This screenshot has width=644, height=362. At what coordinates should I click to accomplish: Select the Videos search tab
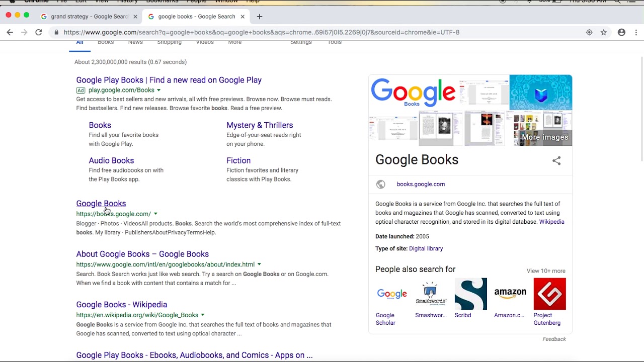click(205, 42)
